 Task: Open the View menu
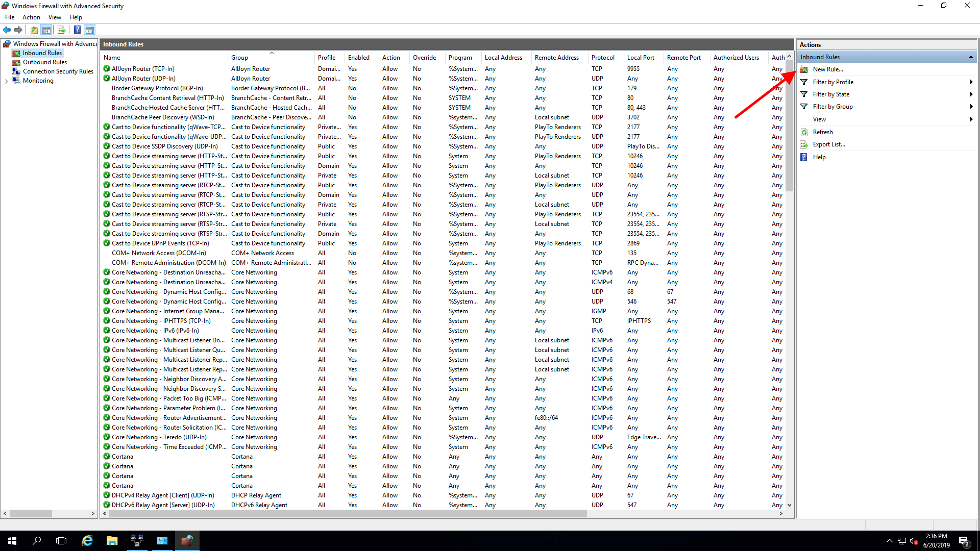(x=55, y=17)
